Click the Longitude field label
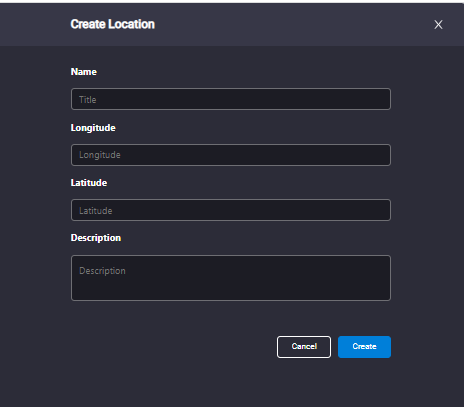 (x=93, y=128)
